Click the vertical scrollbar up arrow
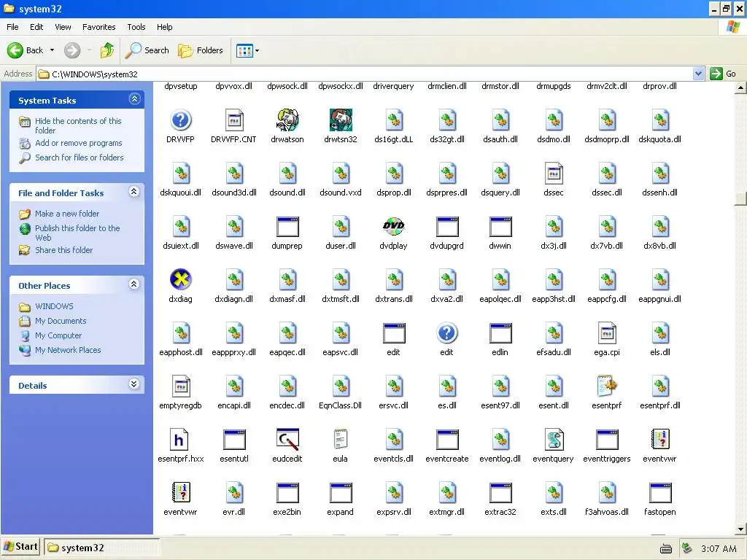The width and height of the screenshot is (747, 560). point(740,87)
